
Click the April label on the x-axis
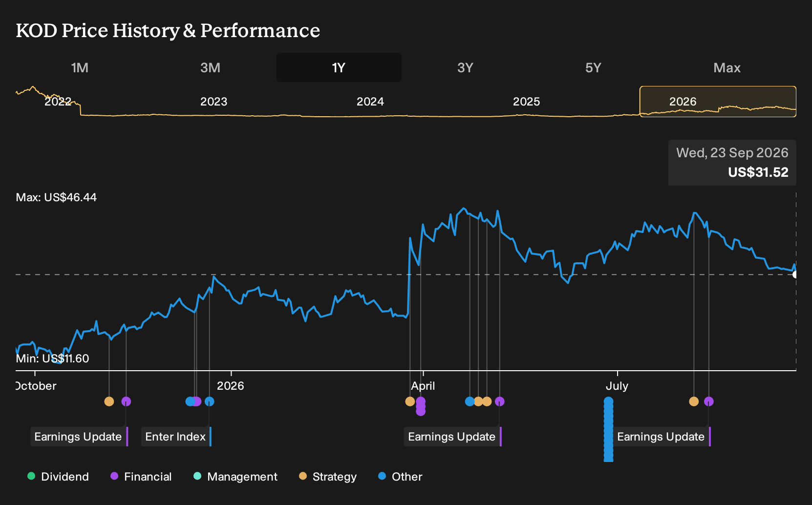click(423, 386)
